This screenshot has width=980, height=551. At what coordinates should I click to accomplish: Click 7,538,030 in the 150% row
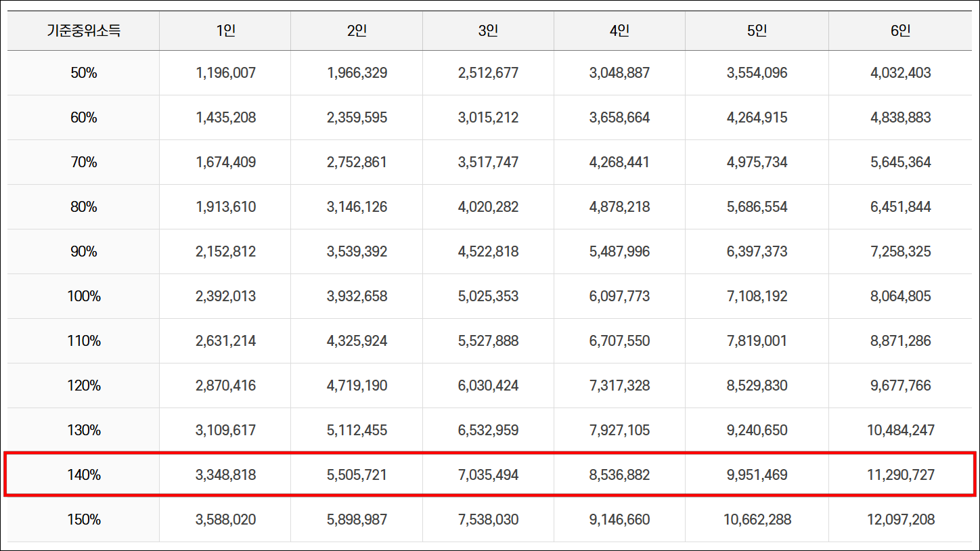point(489,520)
